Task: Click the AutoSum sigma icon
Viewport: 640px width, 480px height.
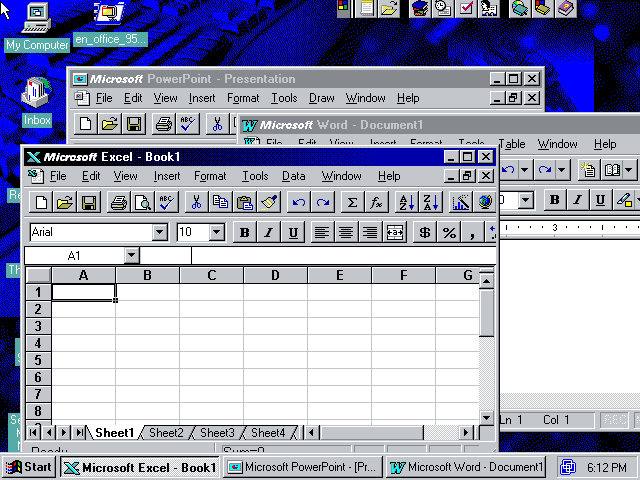Action: pos(352,202)
